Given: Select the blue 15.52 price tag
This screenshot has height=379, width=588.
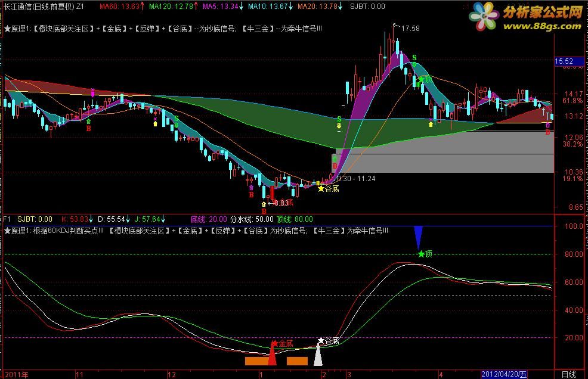Looking at the screenshot, I should click(x=569, y=61).
